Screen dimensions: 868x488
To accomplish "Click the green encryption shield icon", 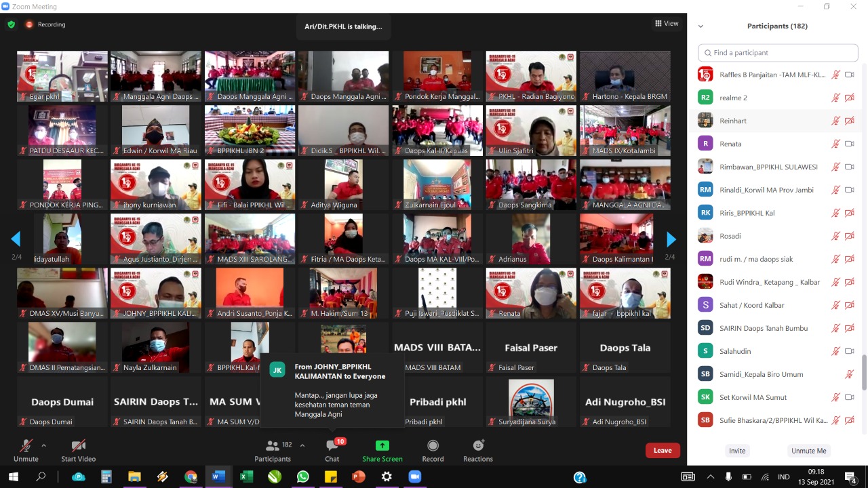I will pyautogui.click(x=11, y=24).
